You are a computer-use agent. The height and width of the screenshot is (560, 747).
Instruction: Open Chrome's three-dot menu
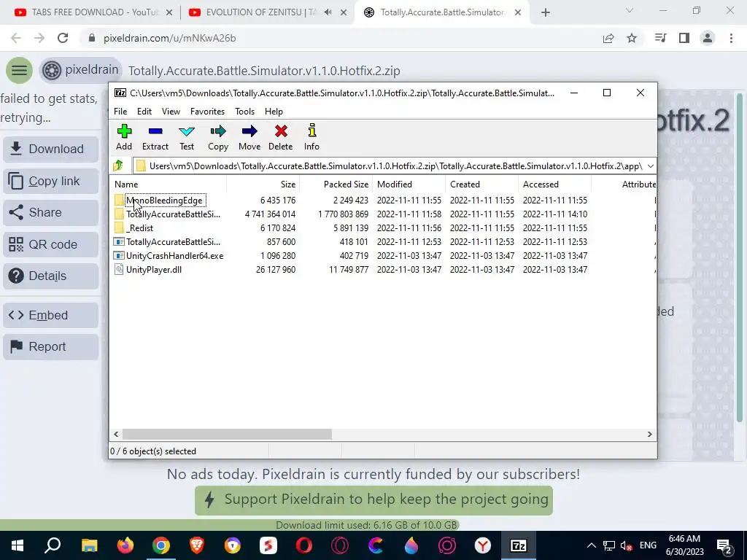[731, 38]
